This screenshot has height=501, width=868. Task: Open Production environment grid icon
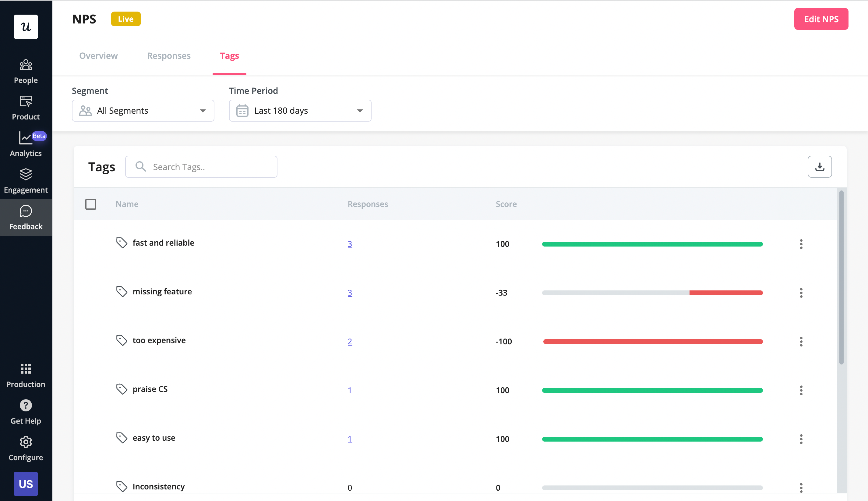26,369
